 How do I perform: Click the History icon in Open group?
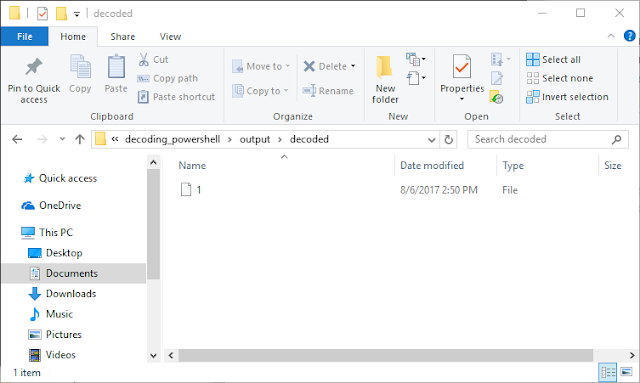pos(496,97)
